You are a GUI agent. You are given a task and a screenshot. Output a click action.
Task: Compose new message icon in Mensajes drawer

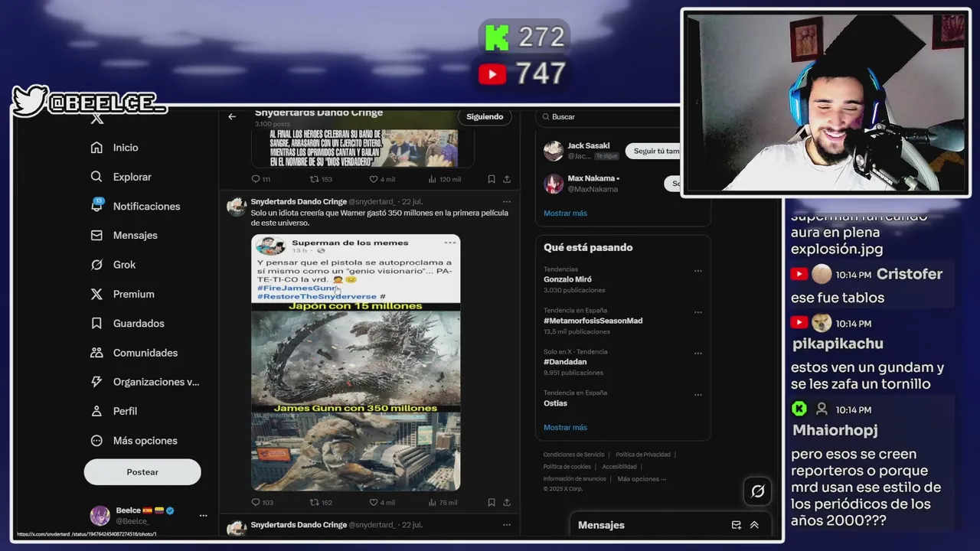point(737,525)
